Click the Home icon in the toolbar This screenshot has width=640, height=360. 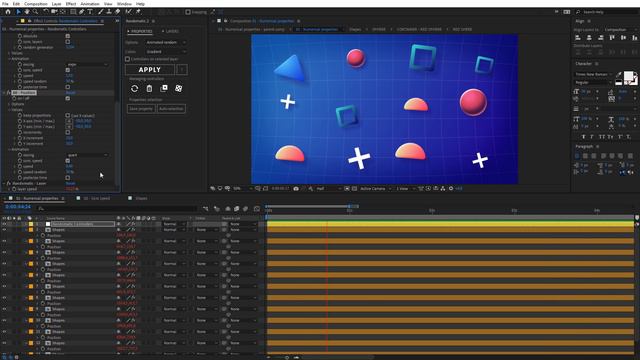pyautogui.click(x=8, y=12)
